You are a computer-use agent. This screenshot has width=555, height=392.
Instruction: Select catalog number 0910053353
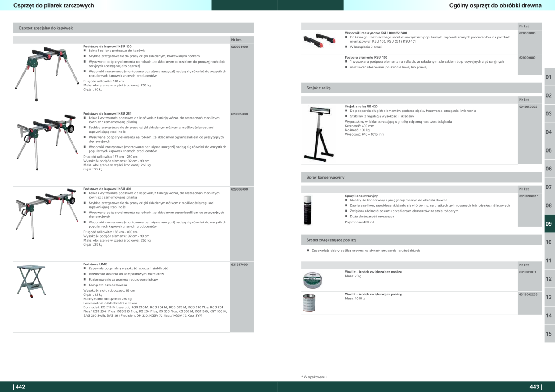pos(528,107)
